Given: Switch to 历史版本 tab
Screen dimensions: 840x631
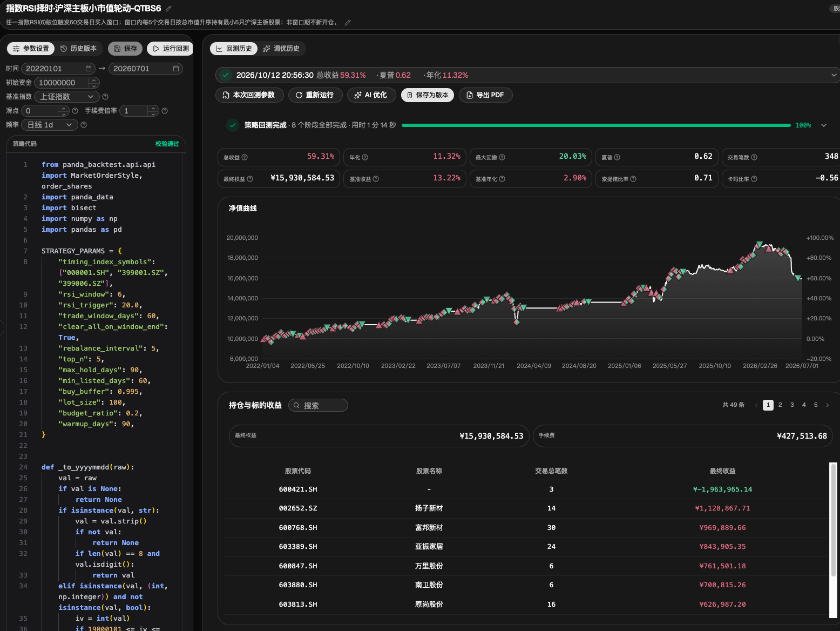Looking at the screenshot, I should [79, 49].
